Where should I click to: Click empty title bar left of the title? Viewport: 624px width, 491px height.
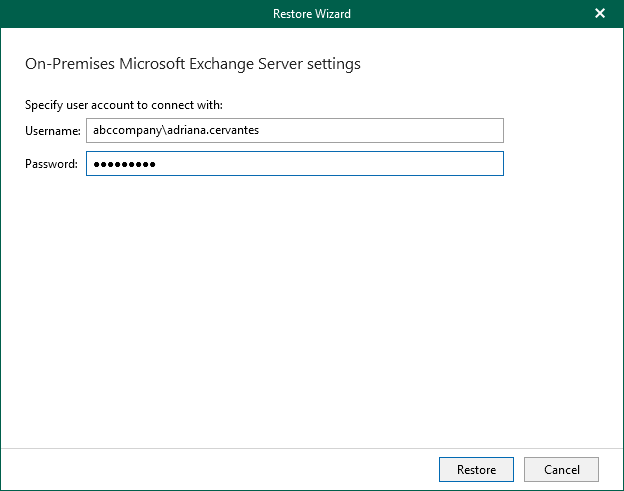(x=120, y=14)
